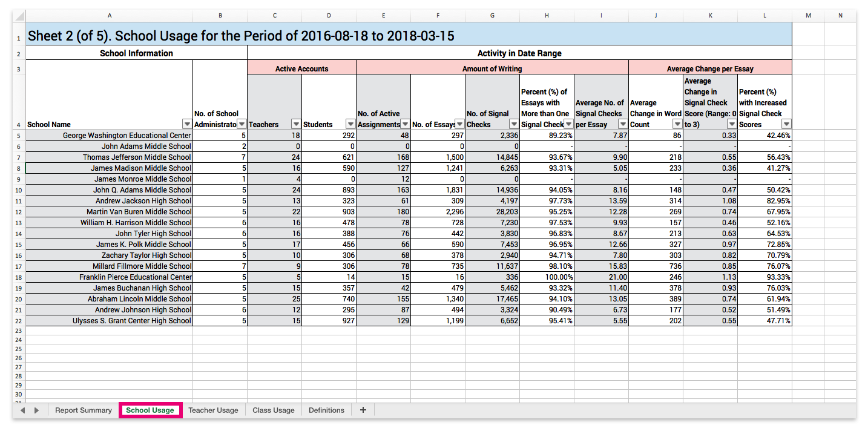Select the 'George Washington Educational Center' cell
The height and width of the screenshot is (428, 868).
pos(110,136)
